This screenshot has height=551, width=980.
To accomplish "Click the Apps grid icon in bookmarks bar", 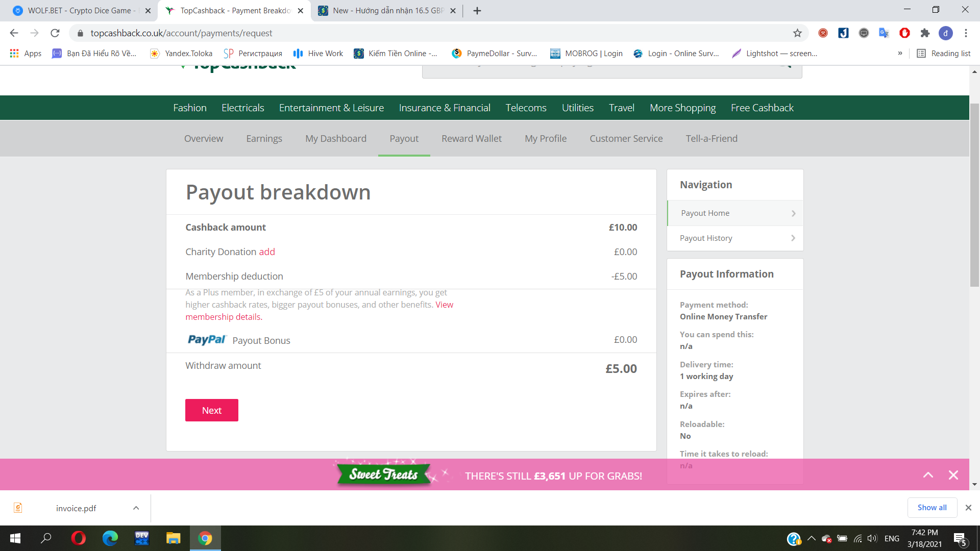I will [14, 54].
